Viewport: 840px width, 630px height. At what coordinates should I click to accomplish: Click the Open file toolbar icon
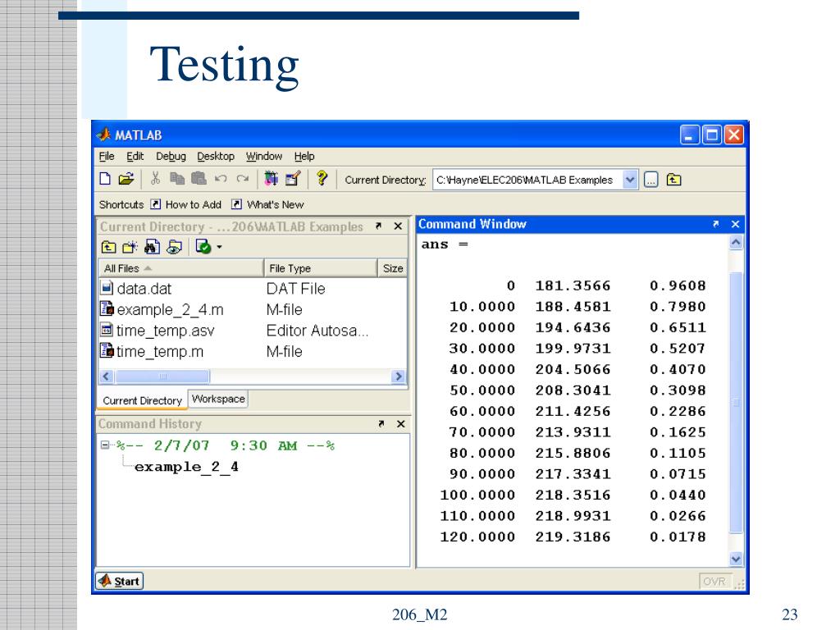coord(126,179)
